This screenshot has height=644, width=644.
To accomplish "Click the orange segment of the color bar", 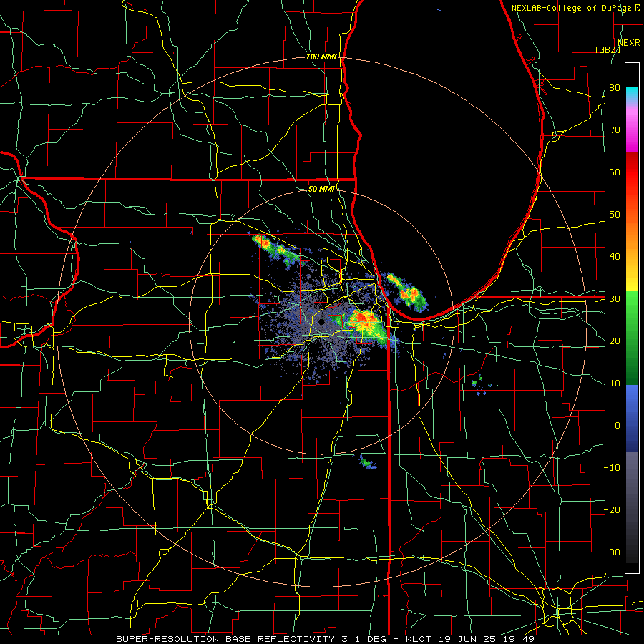I will (x=632, y=234).
